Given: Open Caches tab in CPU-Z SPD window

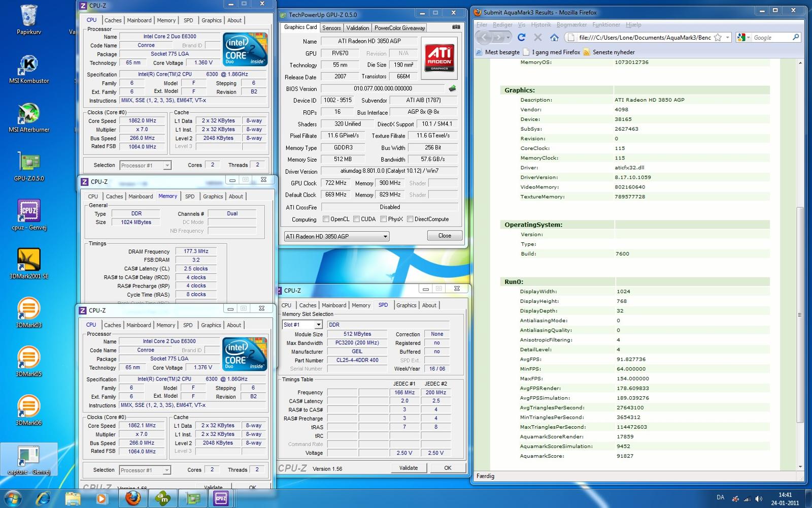Looking at the screenshot, I should coord(308,305).
